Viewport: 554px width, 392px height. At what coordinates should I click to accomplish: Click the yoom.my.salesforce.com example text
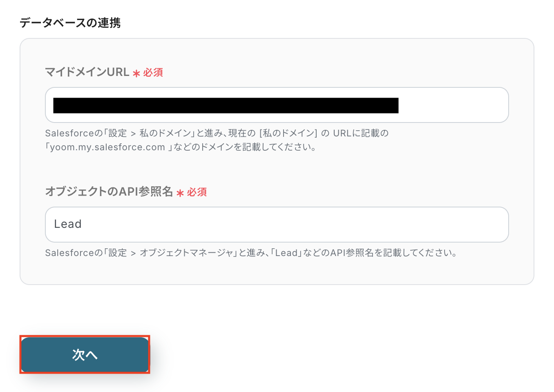tap(107, 147)
